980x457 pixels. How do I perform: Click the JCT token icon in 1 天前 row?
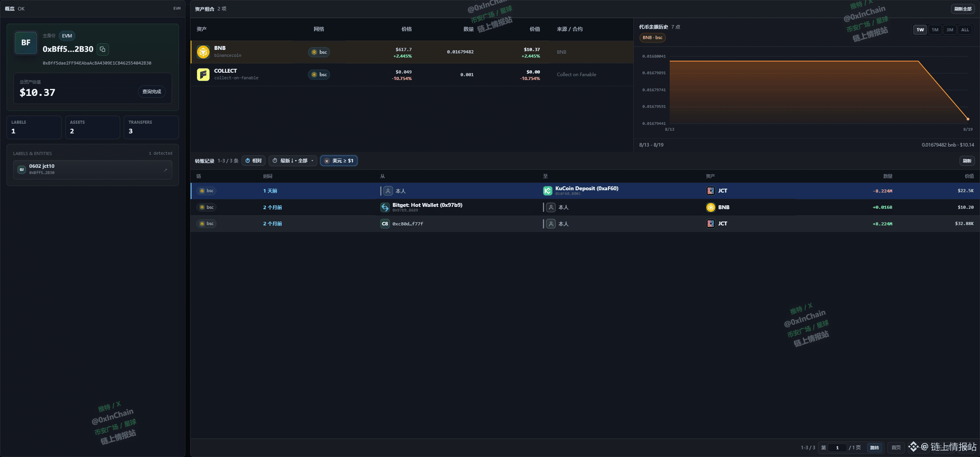711,191
